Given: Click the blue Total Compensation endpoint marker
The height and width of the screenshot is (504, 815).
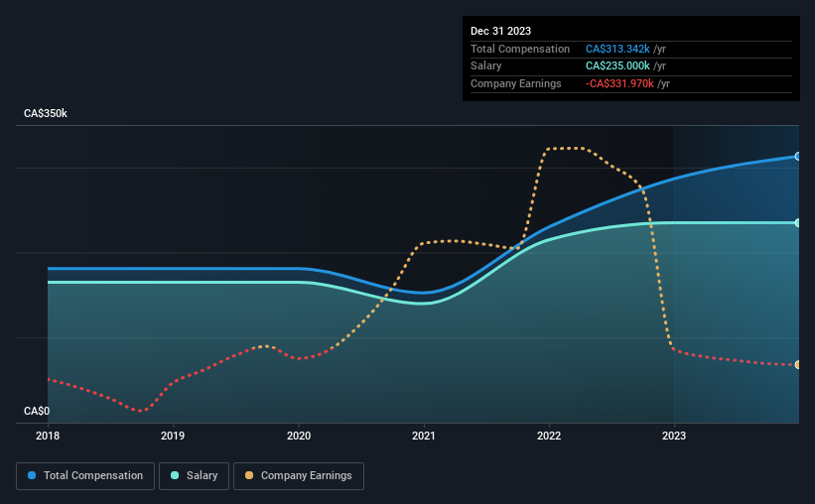Looking at the screenshot, I should 798,157.
